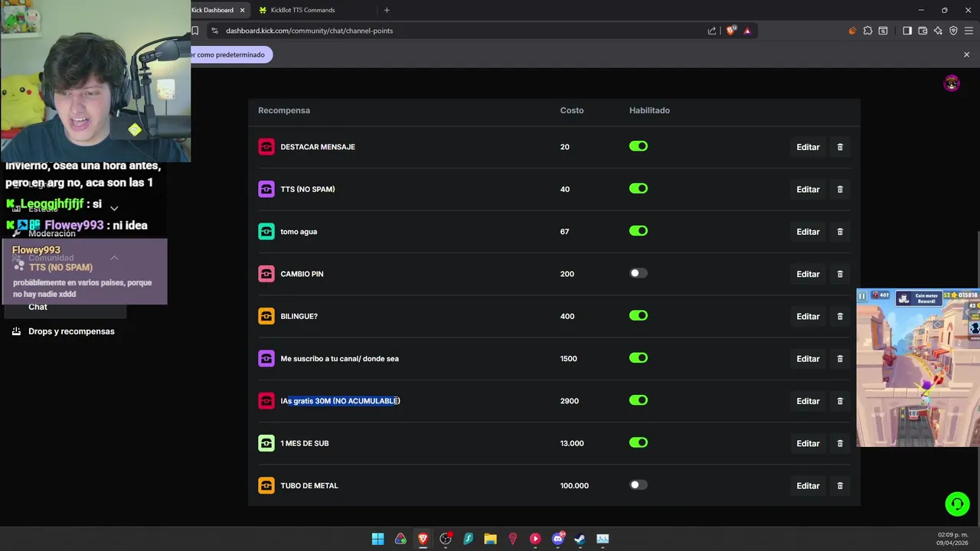Screen dimensions: 980x551
Task: Click the teal tomo agua reward icon
Action: coord(266,232)
